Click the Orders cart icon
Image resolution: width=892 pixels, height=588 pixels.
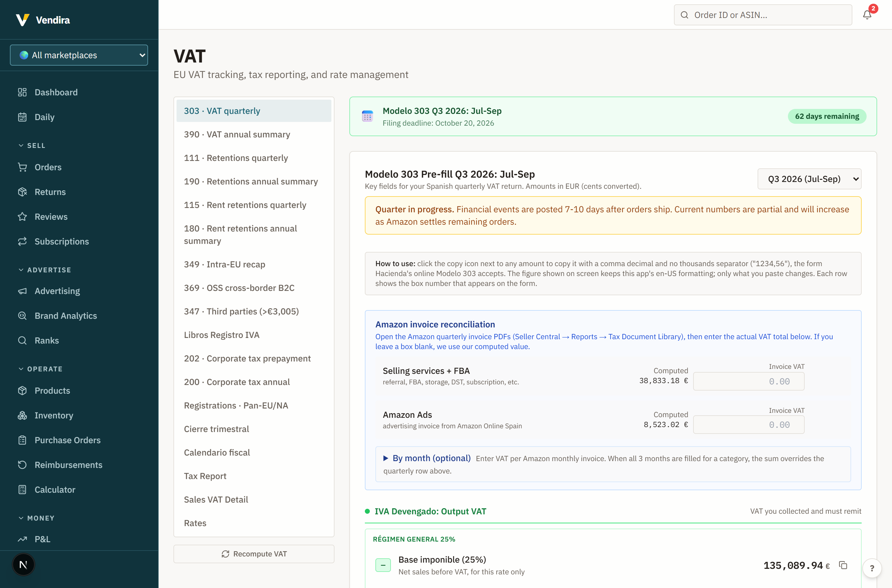[23, 167]
